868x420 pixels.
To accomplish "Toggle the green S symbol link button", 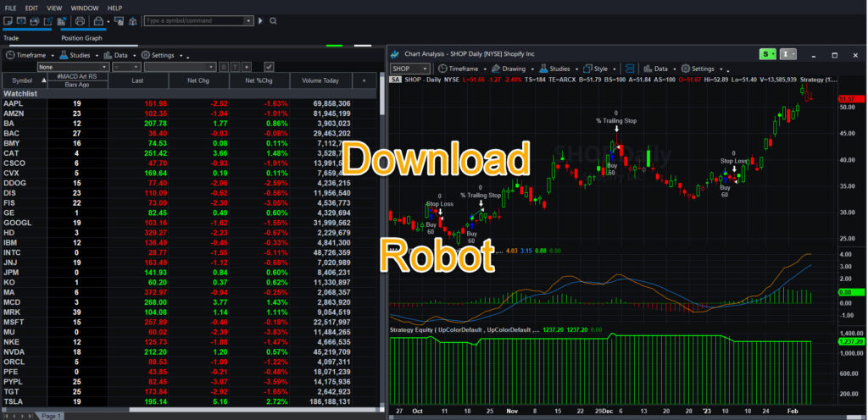I will (x=766, y=54).
